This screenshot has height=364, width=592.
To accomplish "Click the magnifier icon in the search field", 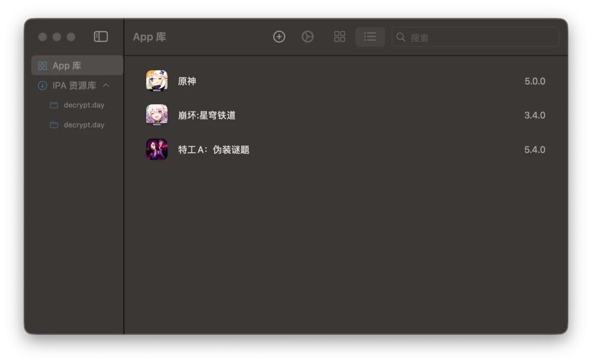I will point(400,37).
